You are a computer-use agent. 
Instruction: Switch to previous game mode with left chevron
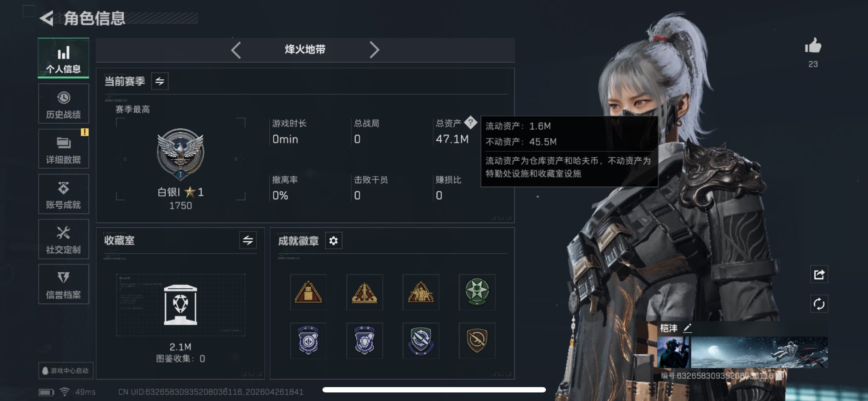coord(236,50)
